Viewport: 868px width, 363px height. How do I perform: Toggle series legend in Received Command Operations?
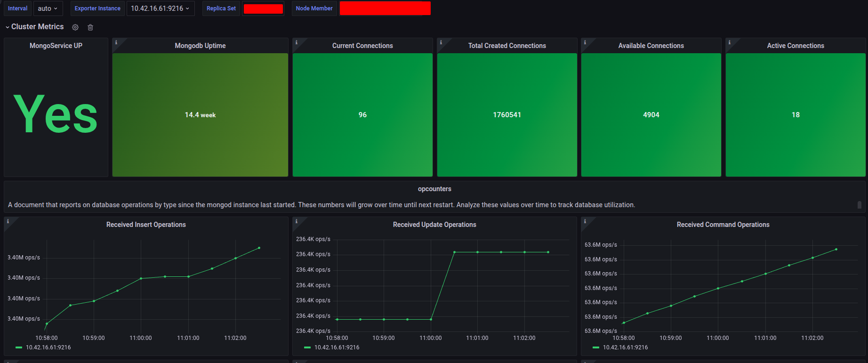click(x=625, y=347)
